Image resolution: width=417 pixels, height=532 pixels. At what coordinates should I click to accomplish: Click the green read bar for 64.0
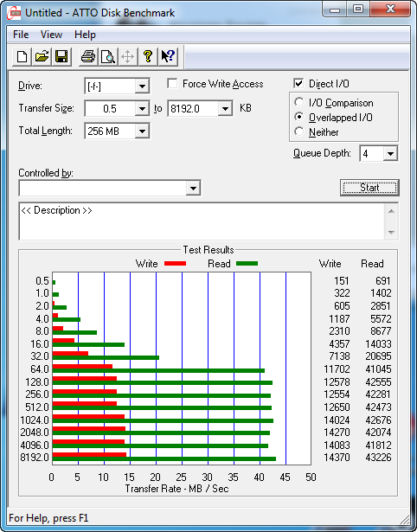coord(158,370)
